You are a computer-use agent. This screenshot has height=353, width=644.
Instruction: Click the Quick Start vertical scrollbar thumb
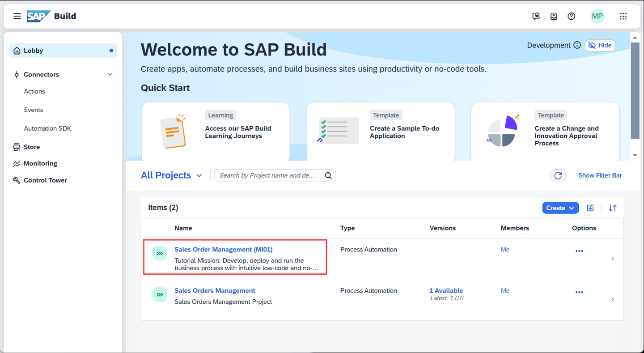click(x=635, y=91)
